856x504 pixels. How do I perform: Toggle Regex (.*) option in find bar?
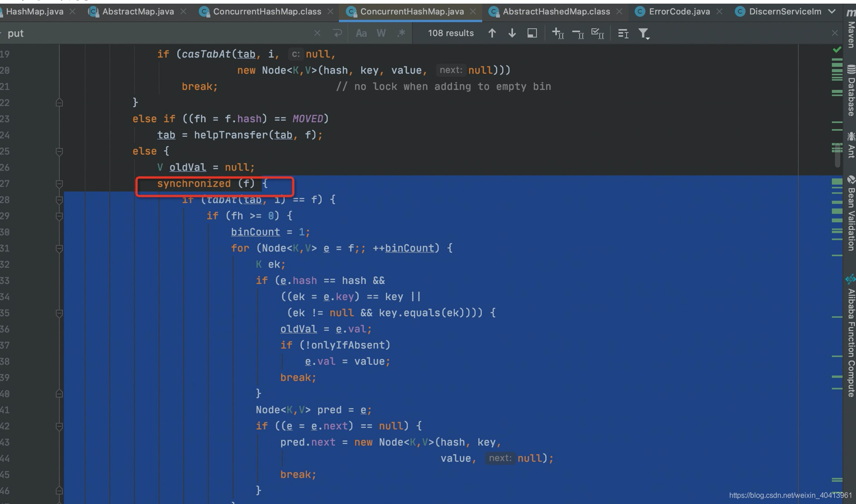click(401, 33)
